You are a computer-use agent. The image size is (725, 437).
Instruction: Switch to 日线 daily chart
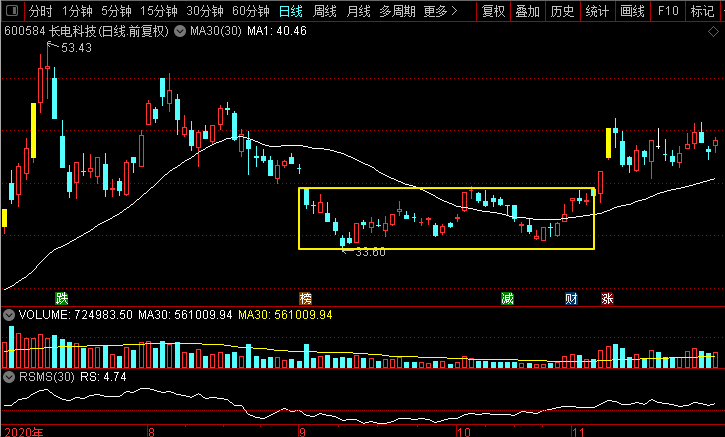291,11
